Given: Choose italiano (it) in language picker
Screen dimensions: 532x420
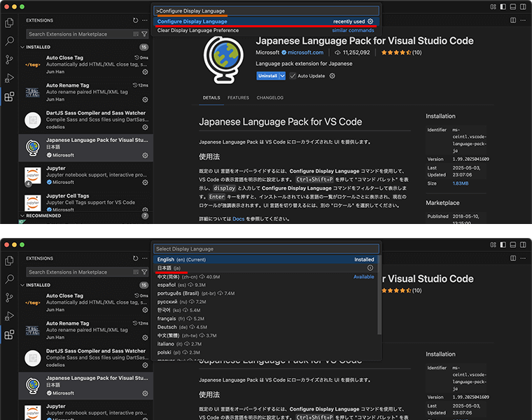Looking at the screenshot, I should coord(266,344).
